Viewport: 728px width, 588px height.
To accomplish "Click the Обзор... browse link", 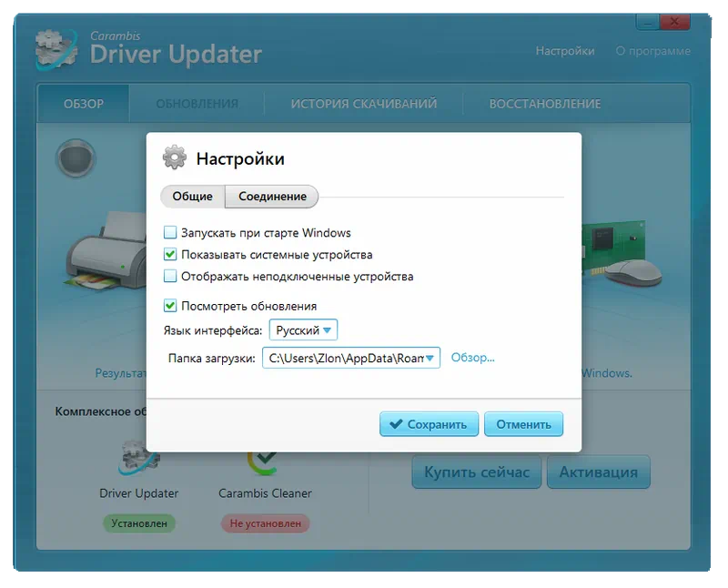I will [472, 358].
